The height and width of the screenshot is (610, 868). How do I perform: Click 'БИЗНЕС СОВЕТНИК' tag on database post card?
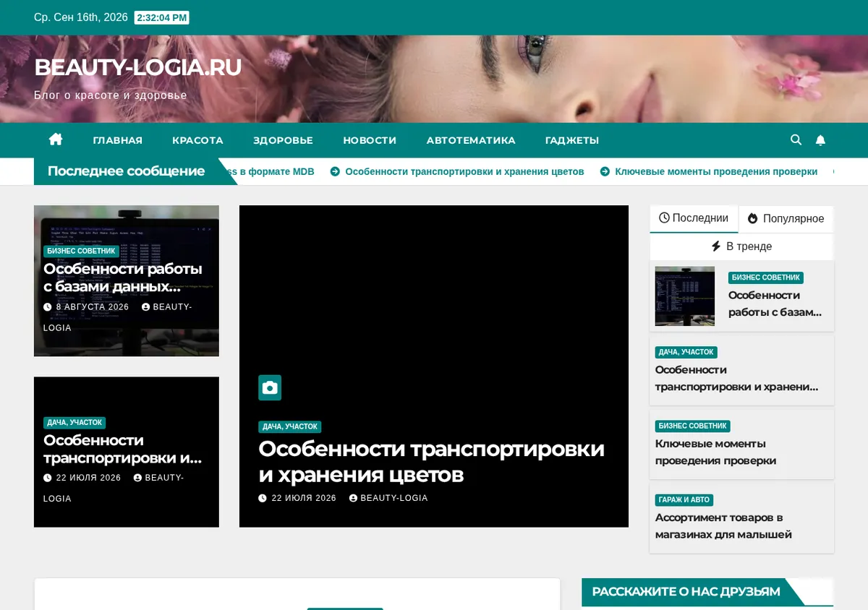tap(81, 252)
